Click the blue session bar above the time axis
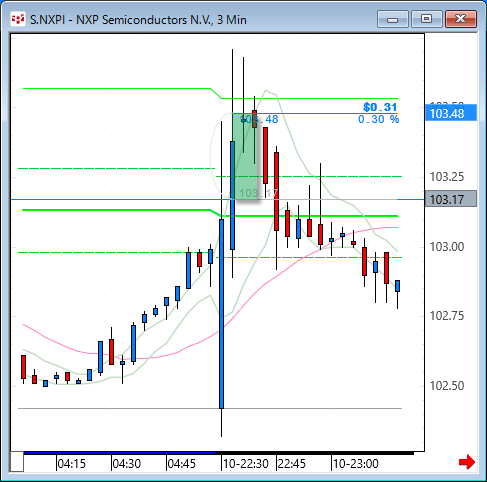 point(120,453)
